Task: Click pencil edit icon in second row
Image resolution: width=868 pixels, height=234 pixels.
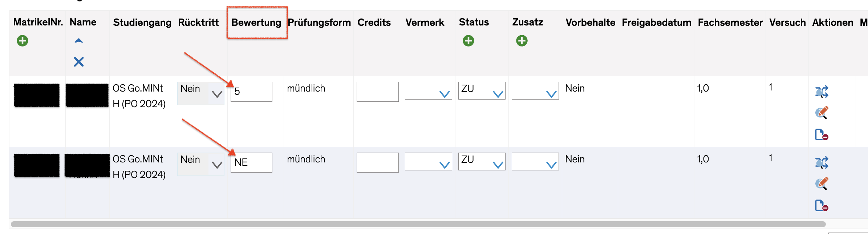Action: [822, 183]
